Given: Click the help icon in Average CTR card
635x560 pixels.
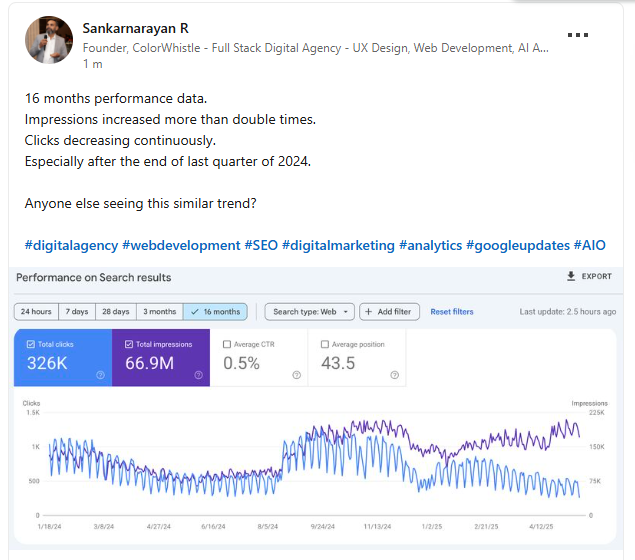Looking at the screenshot, I should [x=296, y=375].
